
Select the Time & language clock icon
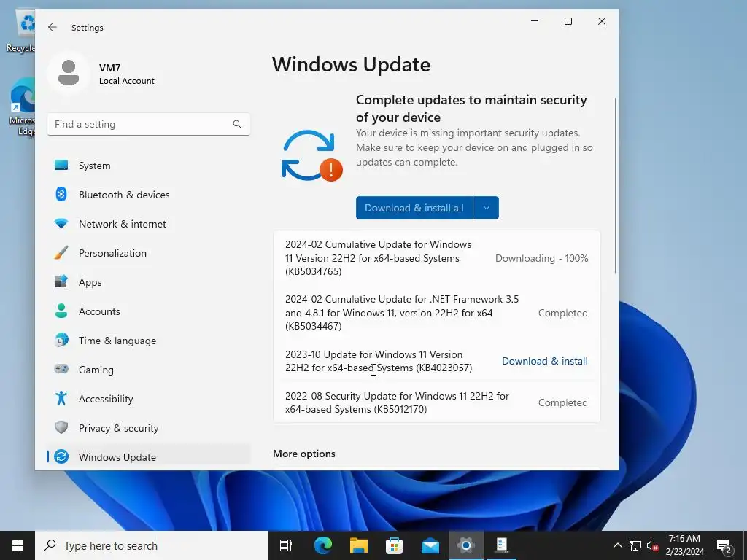pyautogui.click(x=61, y=340)
